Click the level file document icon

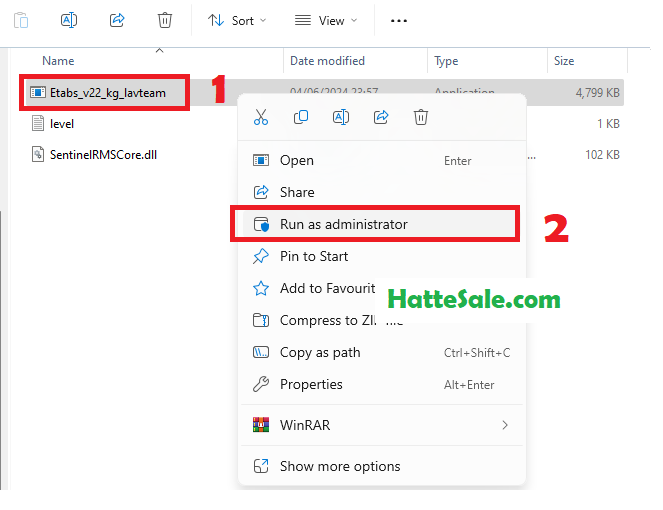(x=38, y=123)
